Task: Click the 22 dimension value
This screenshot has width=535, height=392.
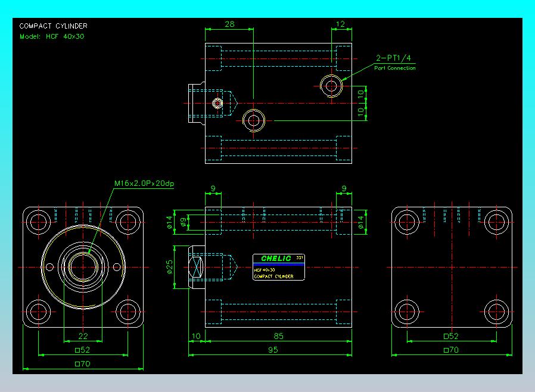Action: (83, 336)
